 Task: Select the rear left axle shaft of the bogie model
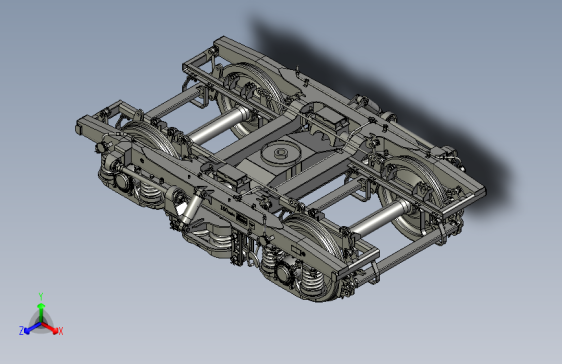tap(220, 126)
